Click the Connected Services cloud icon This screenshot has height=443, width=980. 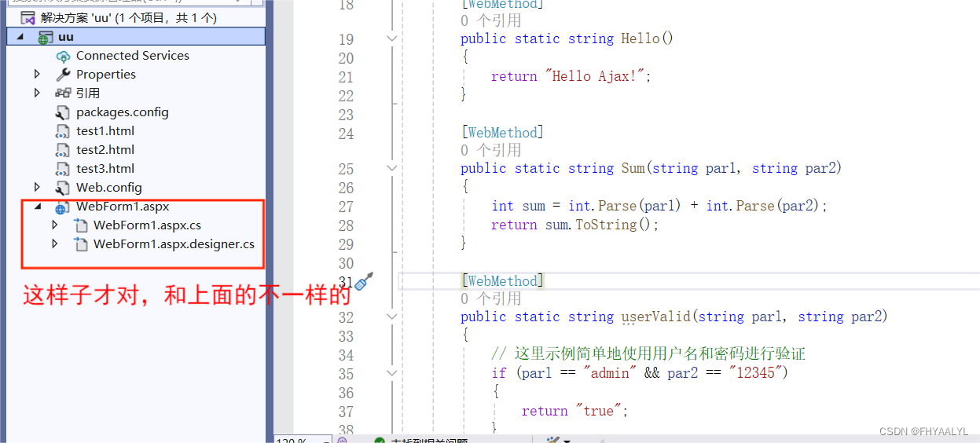click(63, 56)
